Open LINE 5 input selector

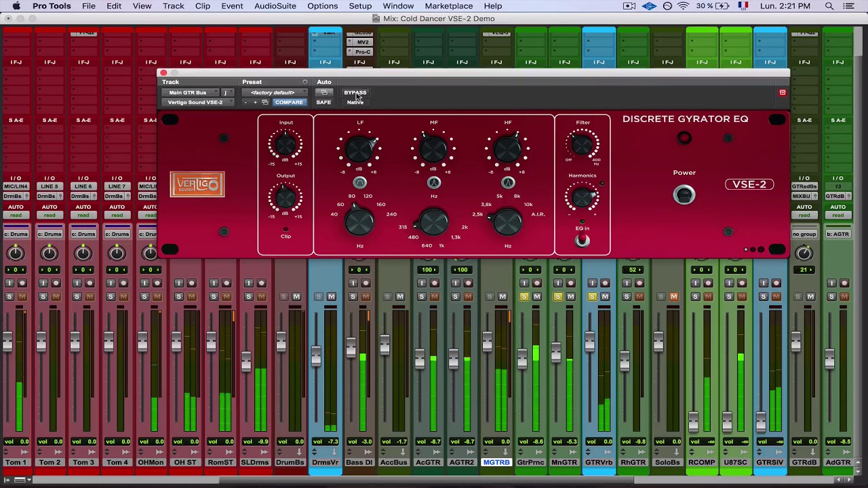pos(50,186)
